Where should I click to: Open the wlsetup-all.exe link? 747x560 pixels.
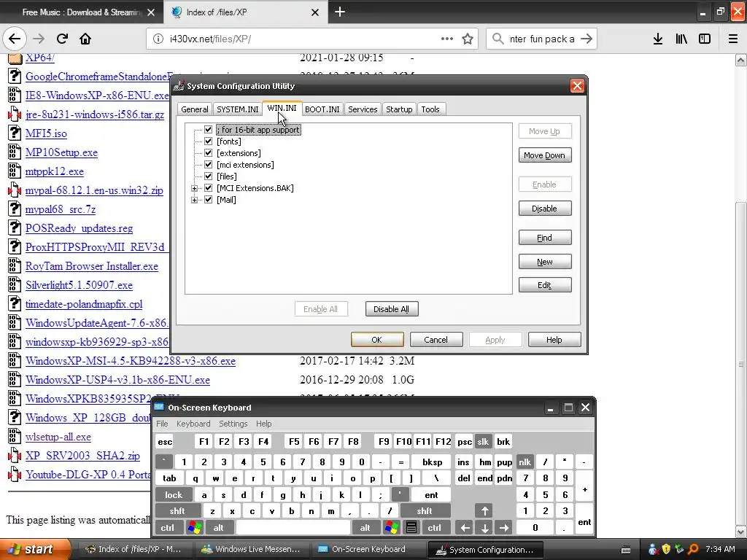click(58, 437)
